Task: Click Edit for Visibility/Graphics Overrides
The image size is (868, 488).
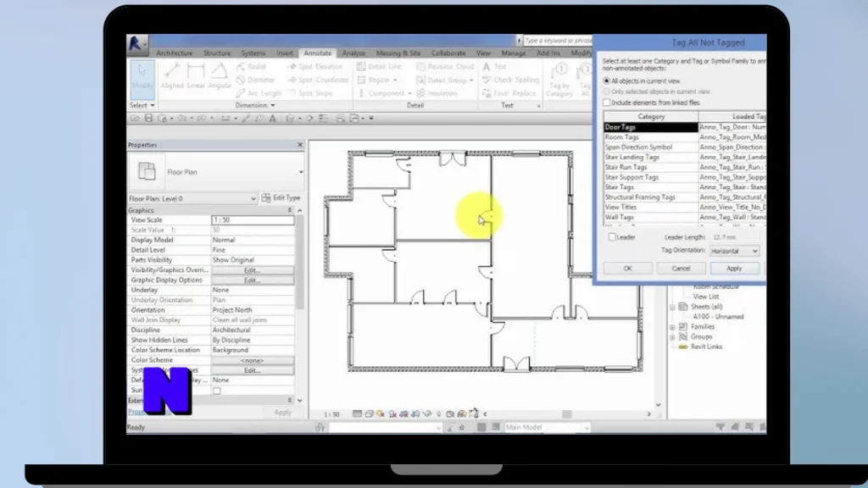Action: pyautogui.click(x=253, y=270)
